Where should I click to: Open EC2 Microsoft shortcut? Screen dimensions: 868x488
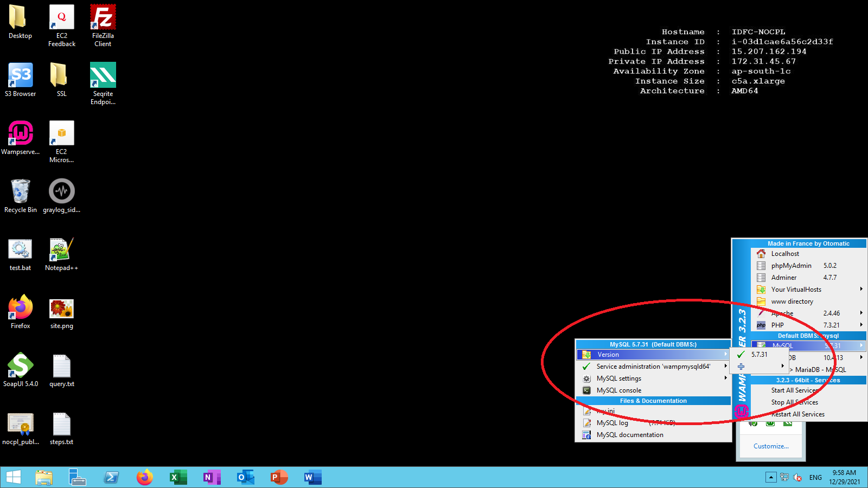62,142
